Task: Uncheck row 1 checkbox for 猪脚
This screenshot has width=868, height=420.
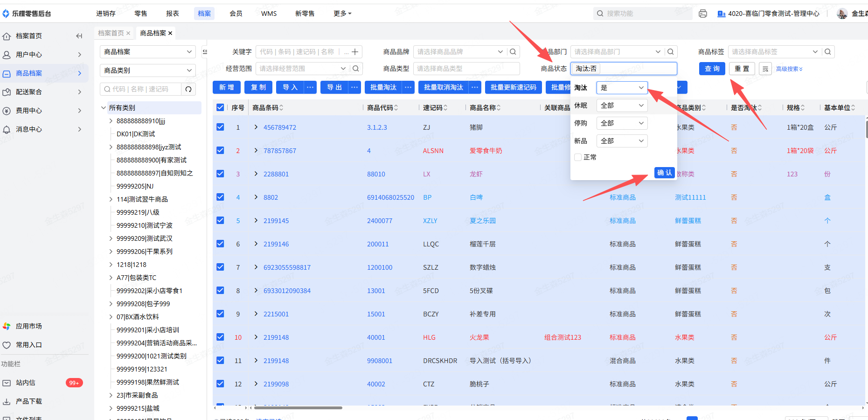Action: pyautogui.click(x=220, y=127)
